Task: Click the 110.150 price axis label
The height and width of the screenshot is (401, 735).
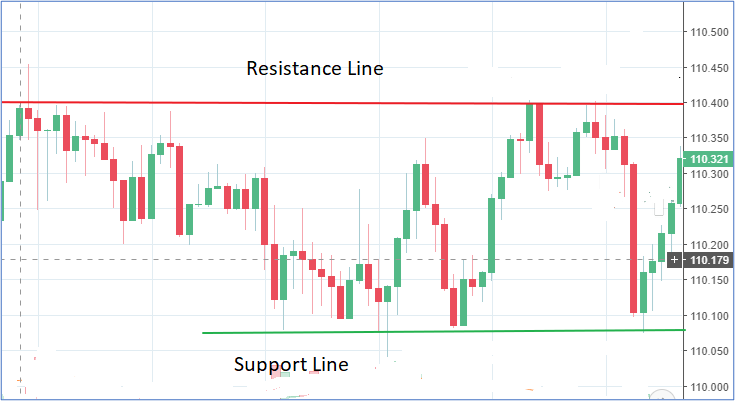Action: click(x=709, y=280)
